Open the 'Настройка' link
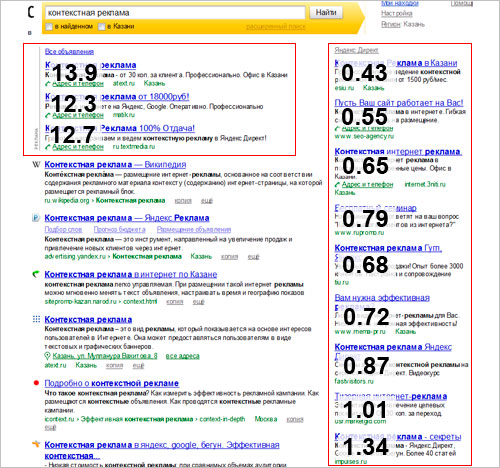500x468 pixels. 397,14
